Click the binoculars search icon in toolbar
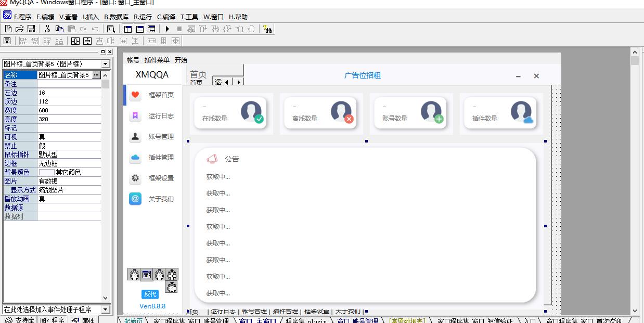 pos(267,29)
